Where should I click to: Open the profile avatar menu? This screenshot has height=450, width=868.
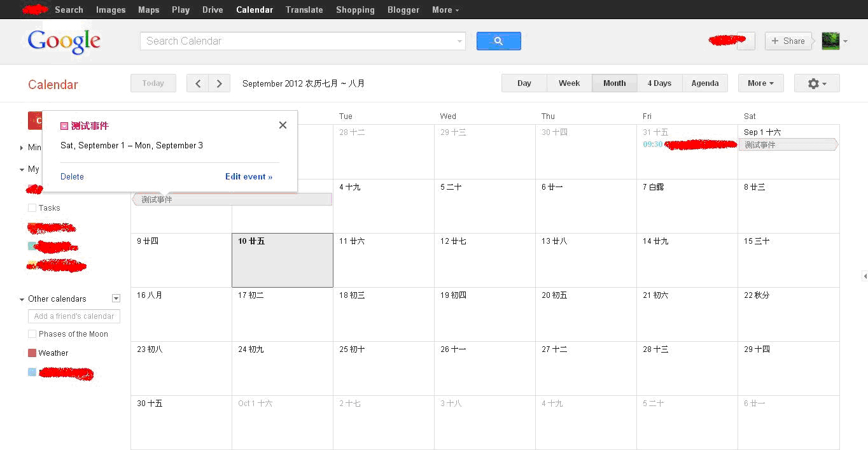coord(834,41)
